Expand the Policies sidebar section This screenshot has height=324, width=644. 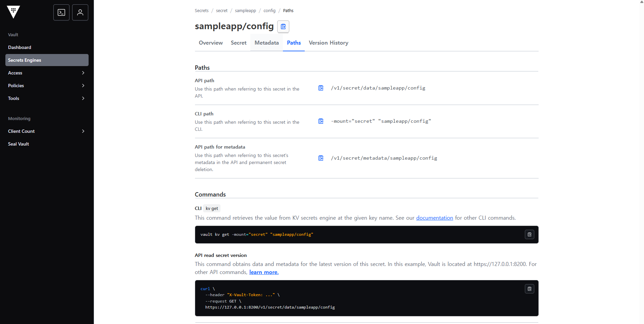83,86
